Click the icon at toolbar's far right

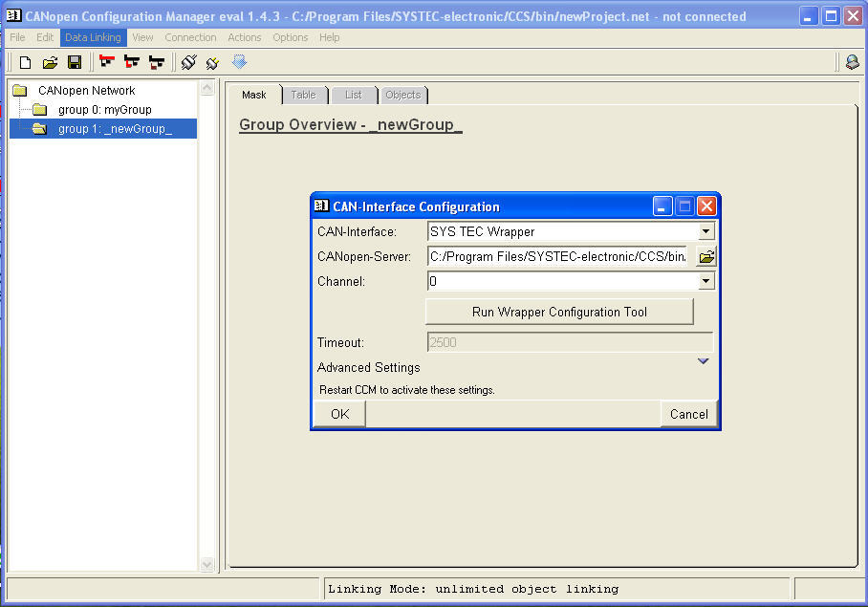(x=851, y=61)
